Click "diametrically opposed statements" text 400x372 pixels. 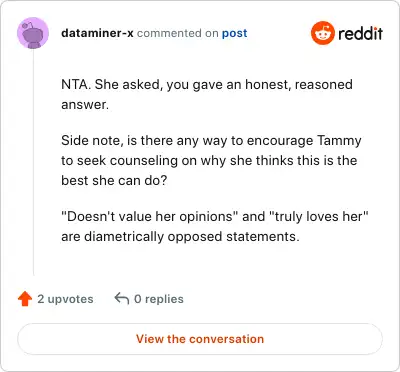click(192, 237)
